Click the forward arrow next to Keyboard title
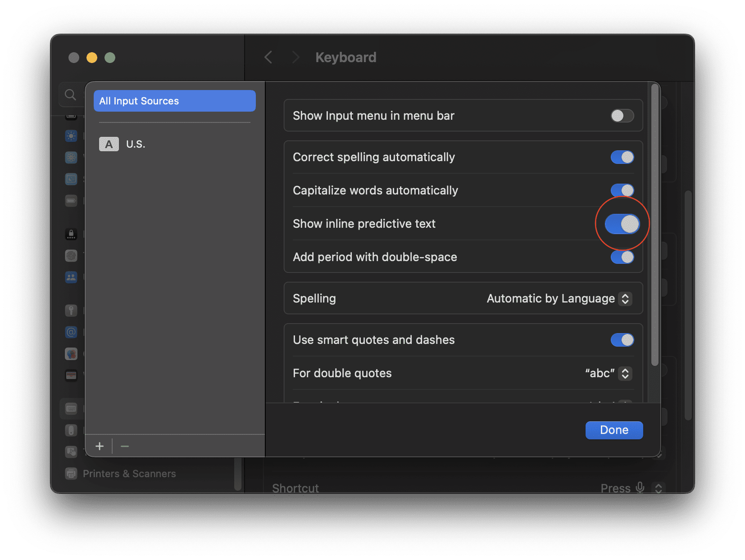The height and width of the screenshot is (560, 745). point(295,57)
